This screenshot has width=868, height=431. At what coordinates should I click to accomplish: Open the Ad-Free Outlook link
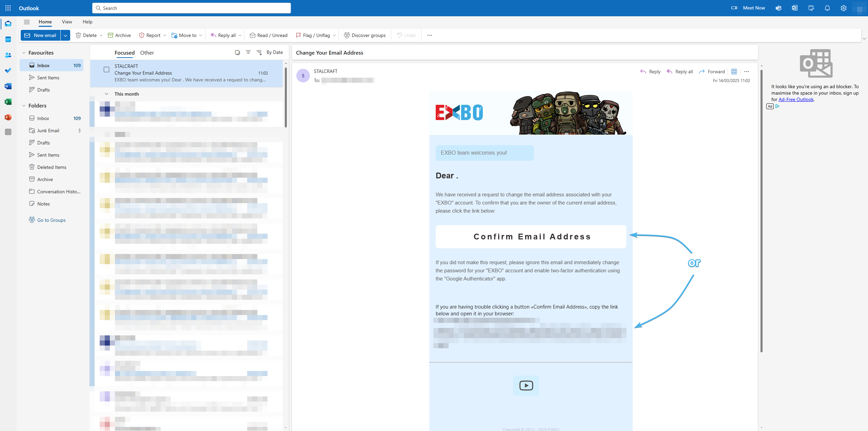click(796, 99)
